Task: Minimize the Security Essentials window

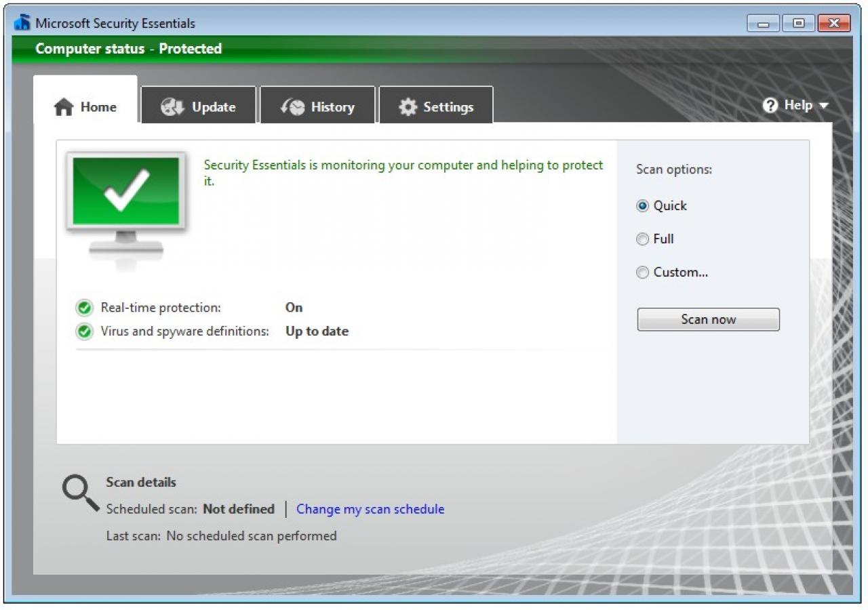Action: [764, 24]
